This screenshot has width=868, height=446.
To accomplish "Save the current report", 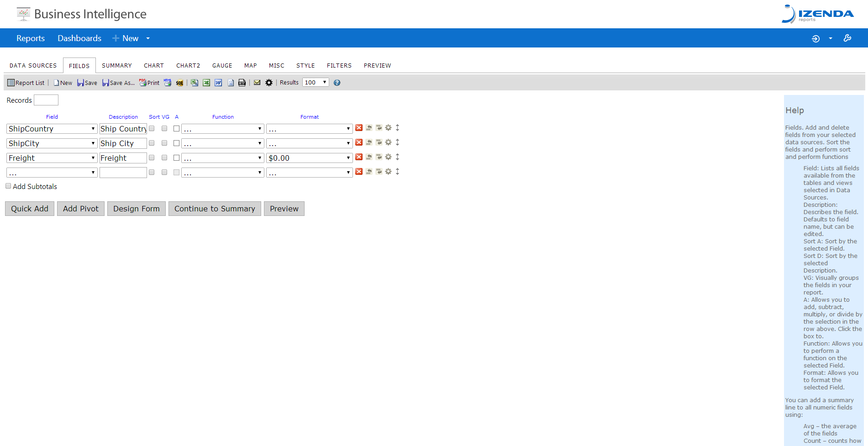I will tap(87, 83).
